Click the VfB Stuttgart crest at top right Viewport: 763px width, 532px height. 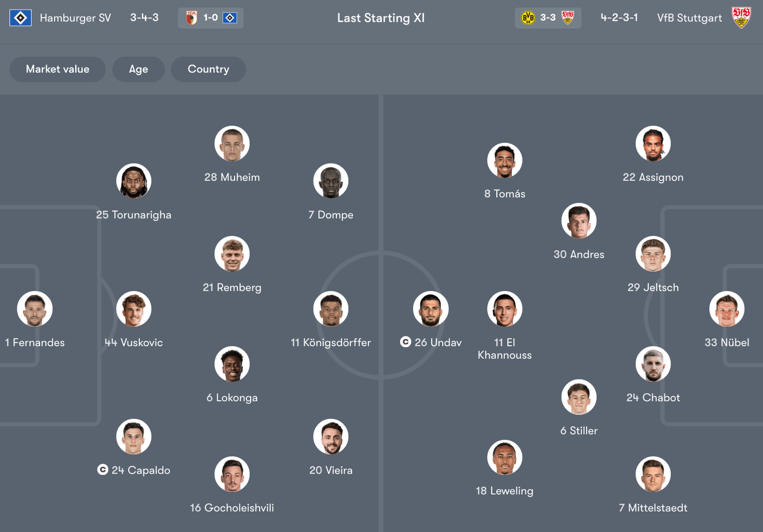point(741,17)
